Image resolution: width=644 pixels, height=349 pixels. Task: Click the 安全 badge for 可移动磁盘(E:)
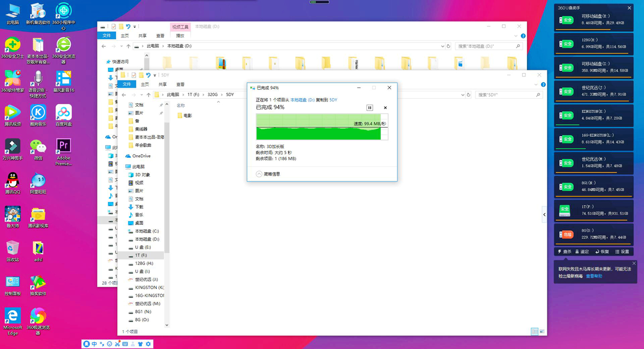[x=567, y=20]
